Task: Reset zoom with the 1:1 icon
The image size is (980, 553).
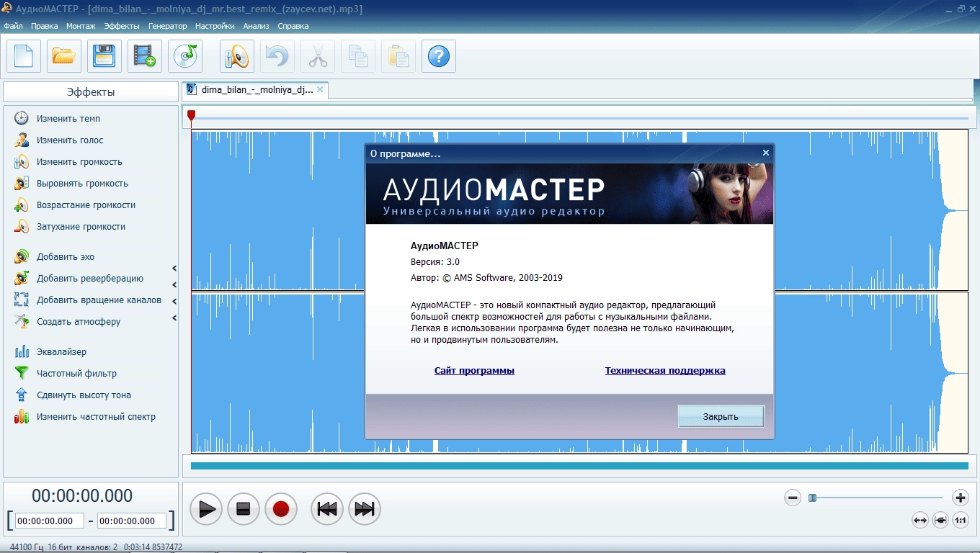Action: point(960,520)
